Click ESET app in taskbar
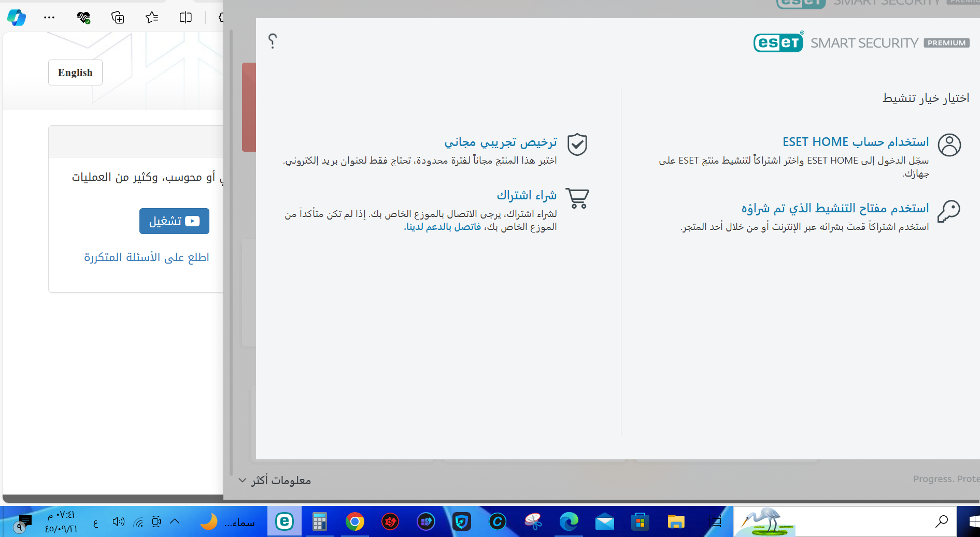 (285, 521)
